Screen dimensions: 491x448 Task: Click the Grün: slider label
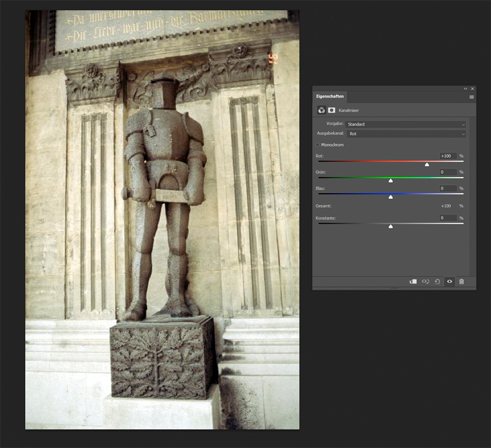(321, 172)
